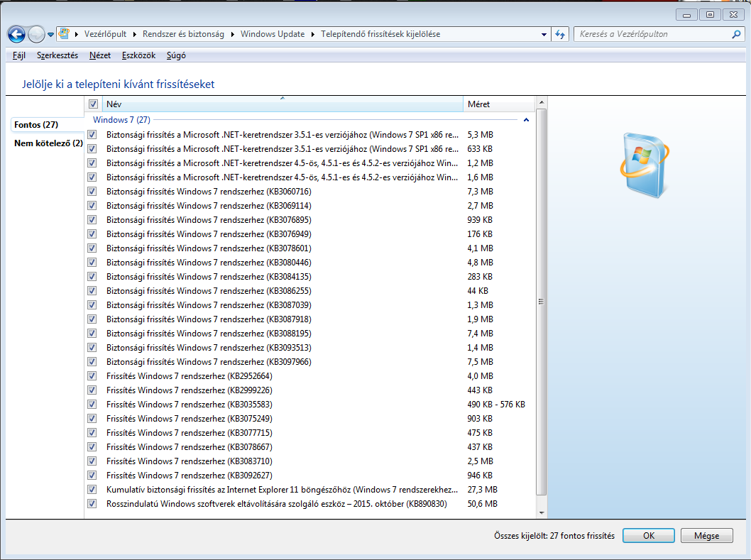Confirm selection with the OK button
Viewport: 751px width, 560px height.
(649, 536)
